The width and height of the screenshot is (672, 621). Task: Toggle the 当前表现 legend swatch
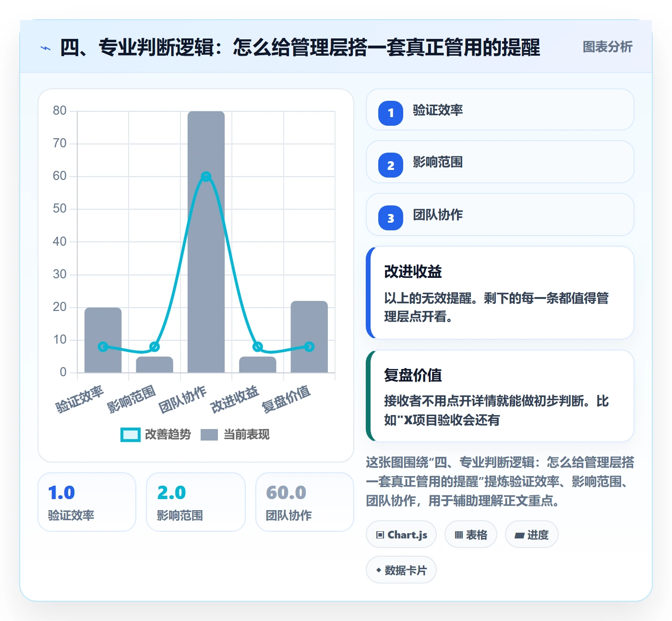point(209,434)
